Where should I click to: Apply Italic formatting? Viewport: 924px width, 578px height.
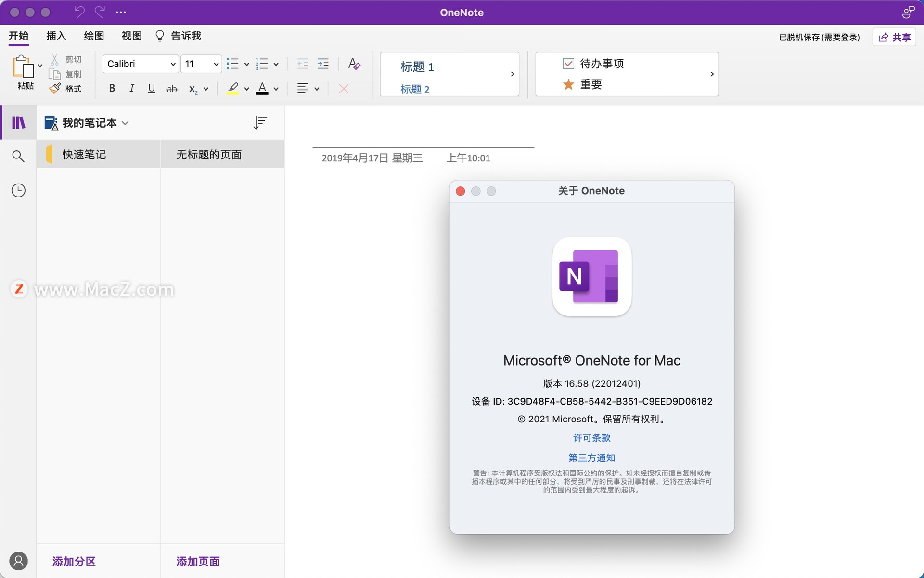coord(131,88)
